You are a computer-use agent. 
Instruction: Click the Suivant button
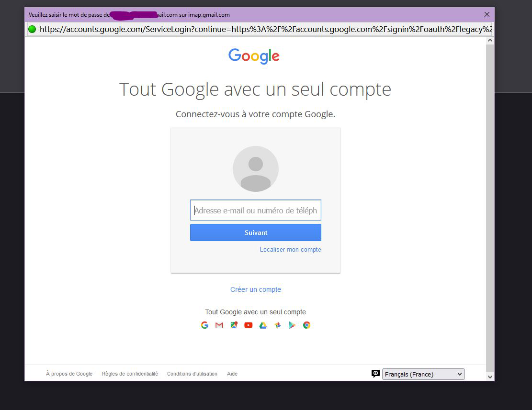(256, 233)
